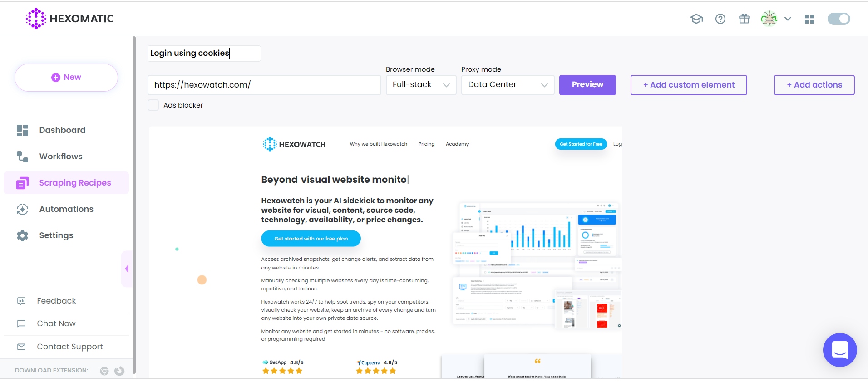This screenshot has height=382, width=868.
Task: Enable the Ads blocker checkbox
Action: coord(153,105)
